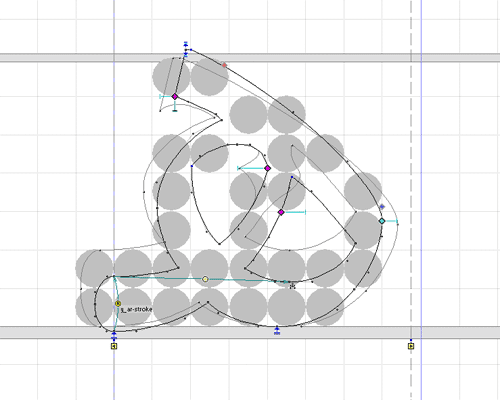The height and width of the screenshot is (400, 500).
Task: Click the blue arrow hint below the top node
Action: [x=186, y=55]
